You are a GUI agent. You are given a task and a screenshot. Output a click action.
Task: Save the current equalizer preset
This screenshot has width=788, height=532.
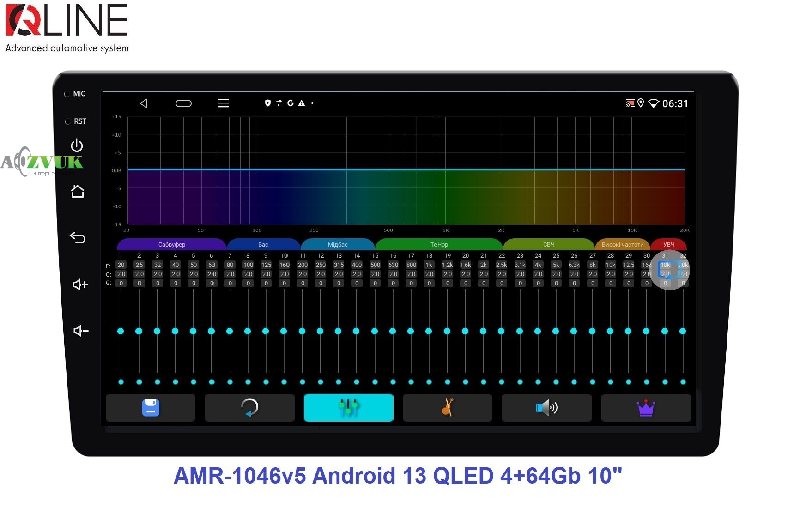(x=150, y=408)
